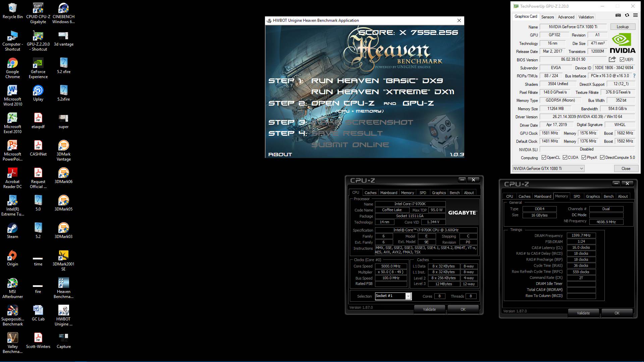Viewport: 644px width, 362px height.
Task: Open Heaven Benchmark desktop shortcut
Action: [63, 288]
